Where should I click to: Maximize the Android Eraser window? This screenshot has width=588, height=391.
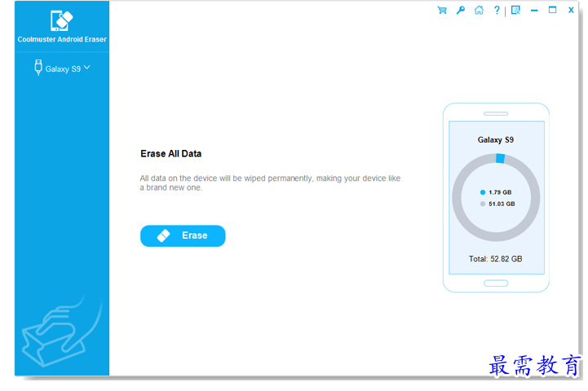point(552,10)
